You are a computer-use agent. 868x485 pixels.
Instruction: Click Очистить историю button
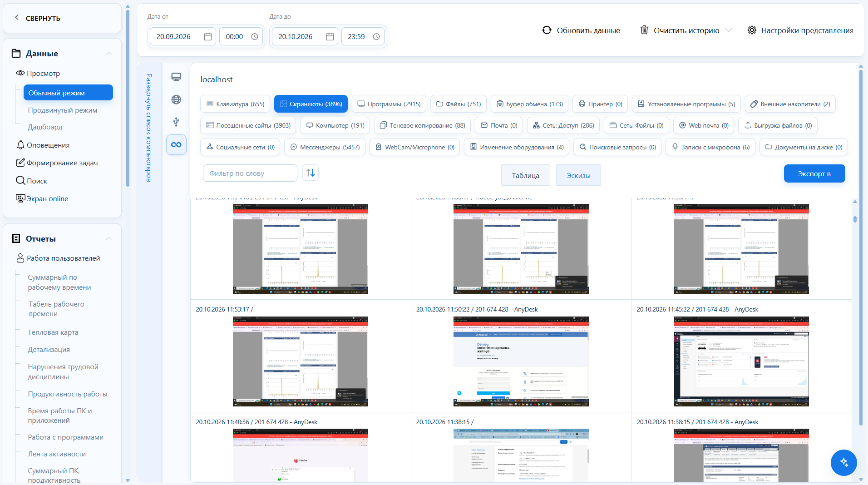tap(680, 30)
